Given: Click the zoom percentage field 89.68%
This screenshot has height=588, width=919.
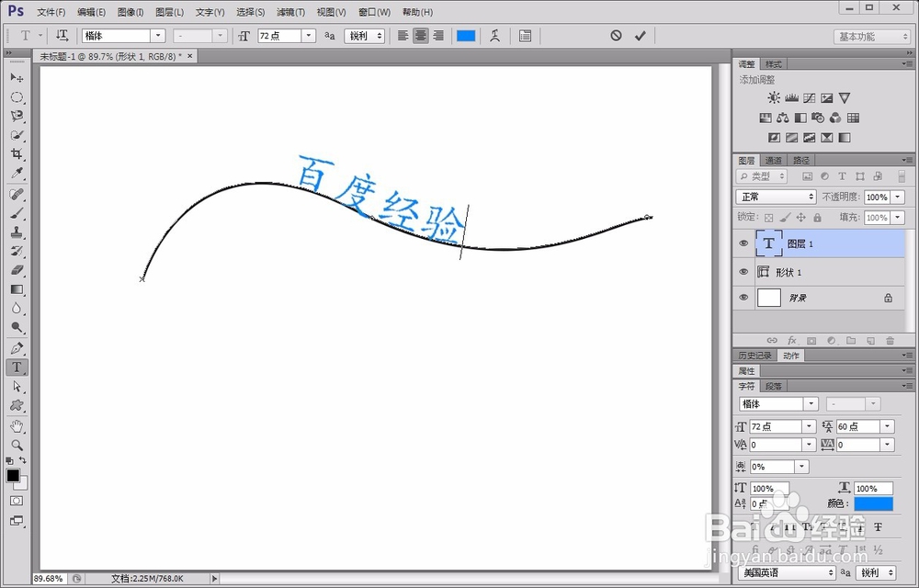Looking at the screenshot, I should (x=48, y=579).
